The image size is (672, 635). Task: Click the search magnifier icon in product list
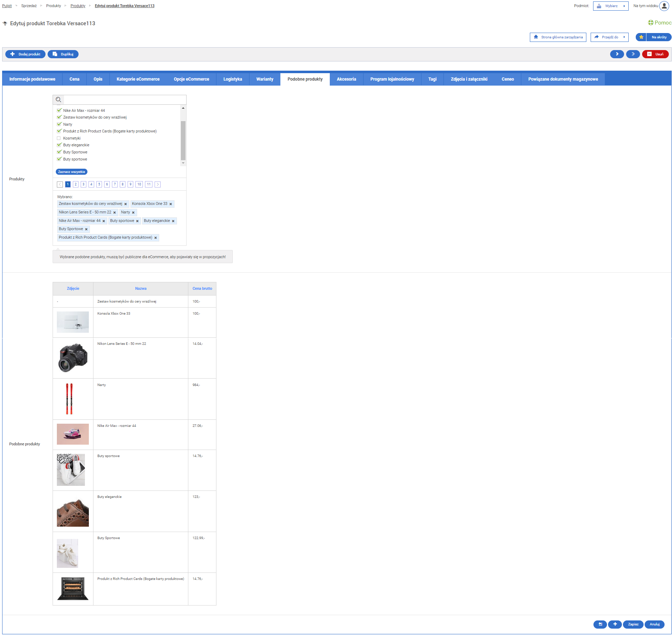pyautogui.click(x=59, y=100)
